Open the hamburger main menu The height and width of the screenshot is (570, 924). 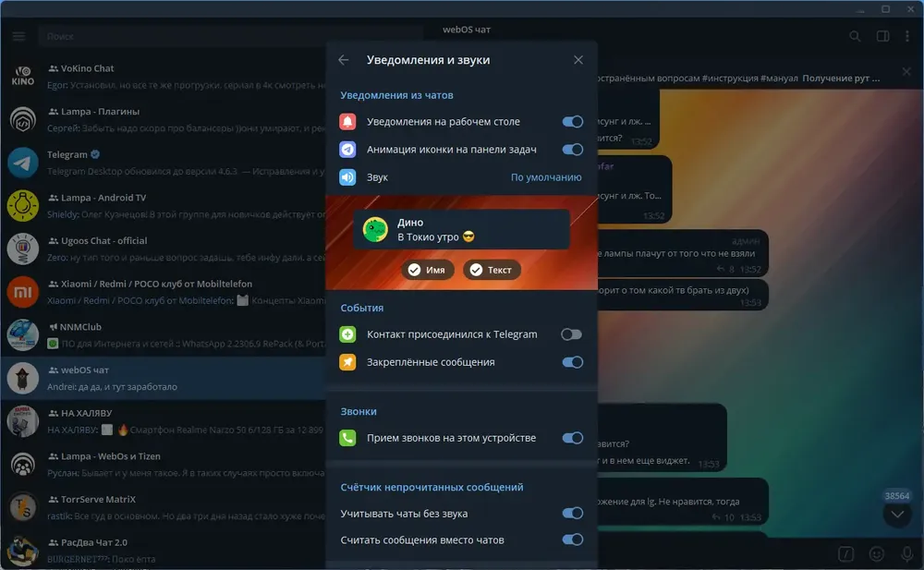click(18, 37)
